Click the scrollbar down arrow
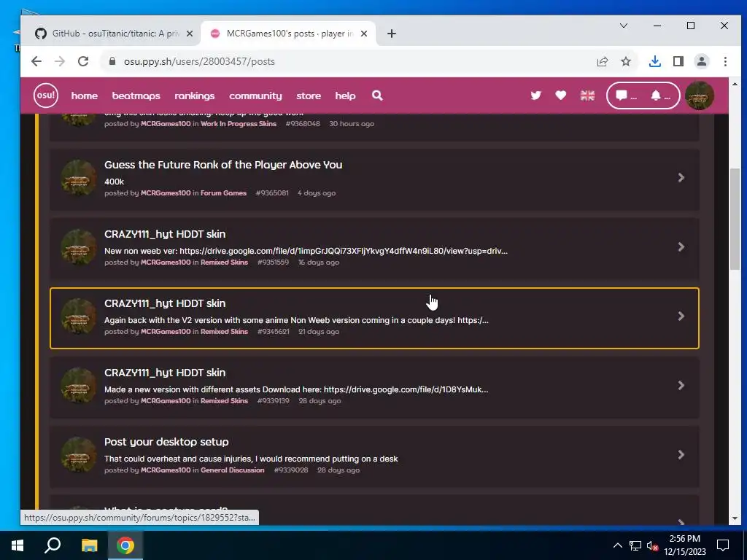Viewport: 747px width, 560px height. 735,518
